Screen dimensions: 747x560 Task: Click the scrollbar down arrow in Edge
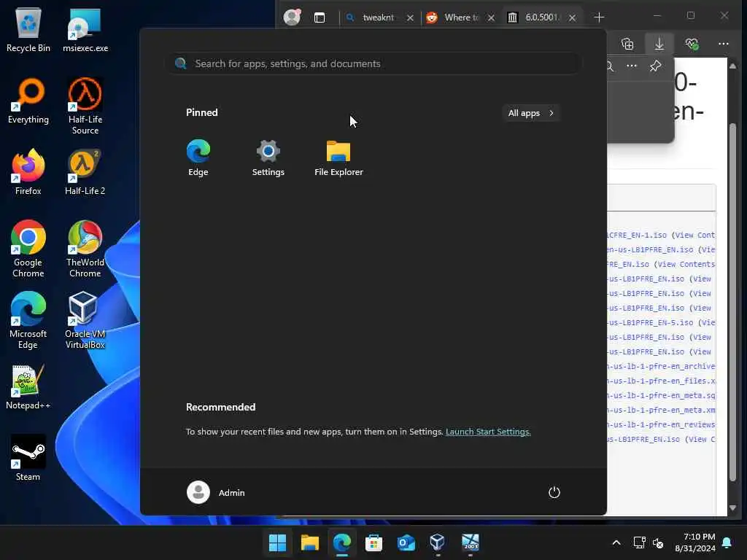[732, 507]
